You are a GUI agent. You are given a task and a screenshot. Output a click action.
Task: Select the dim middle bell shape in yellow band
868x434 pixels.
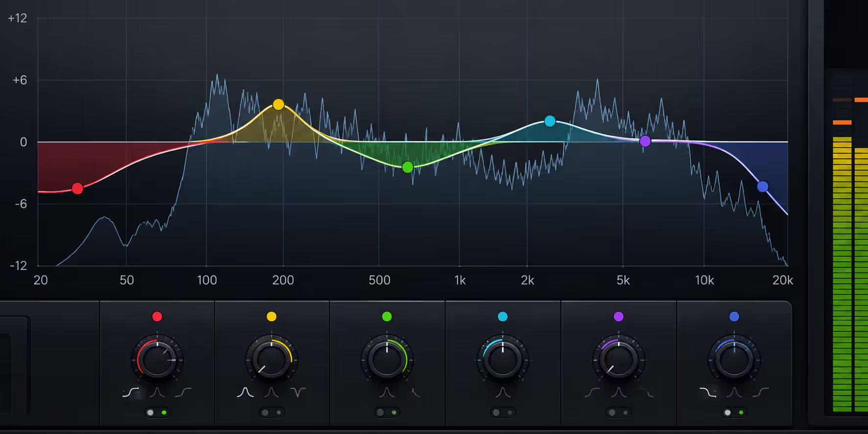(x=272, y=392)
